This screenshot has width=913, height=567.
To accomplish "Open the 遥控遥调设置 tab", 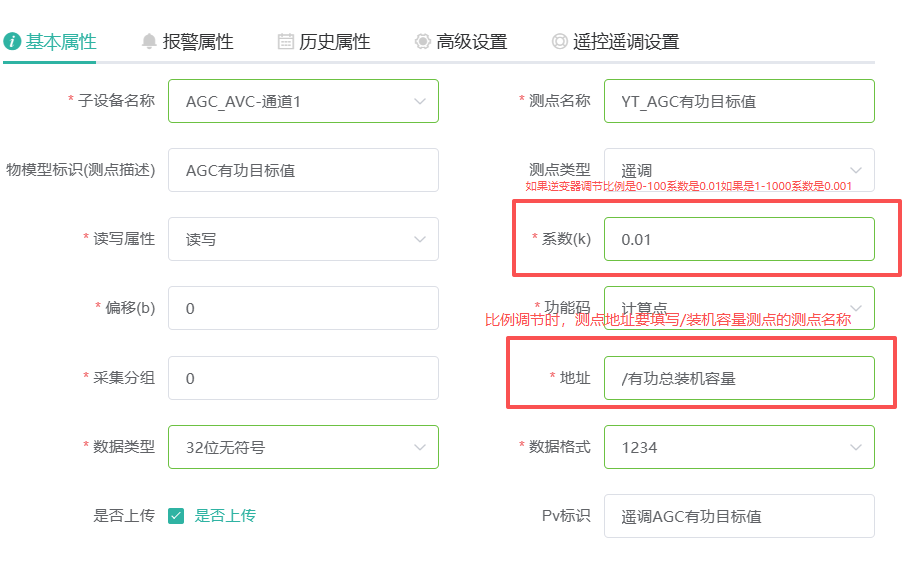I will point(625,41).
